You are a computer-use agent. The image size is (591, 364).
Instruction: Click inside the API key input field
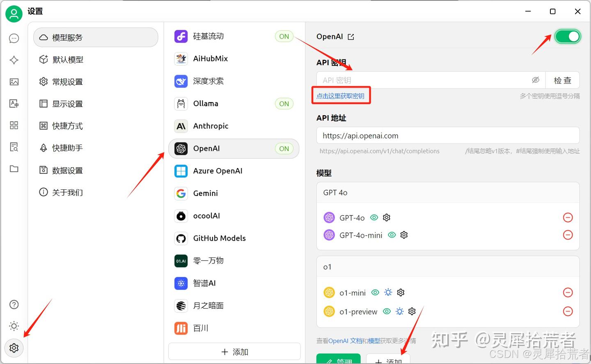(423, 80)
